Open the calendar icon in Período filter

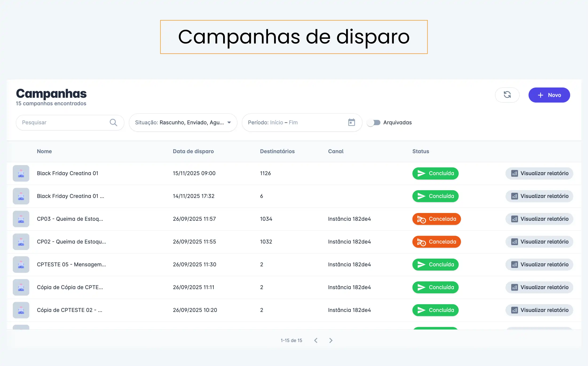click(x=351, y=122)
